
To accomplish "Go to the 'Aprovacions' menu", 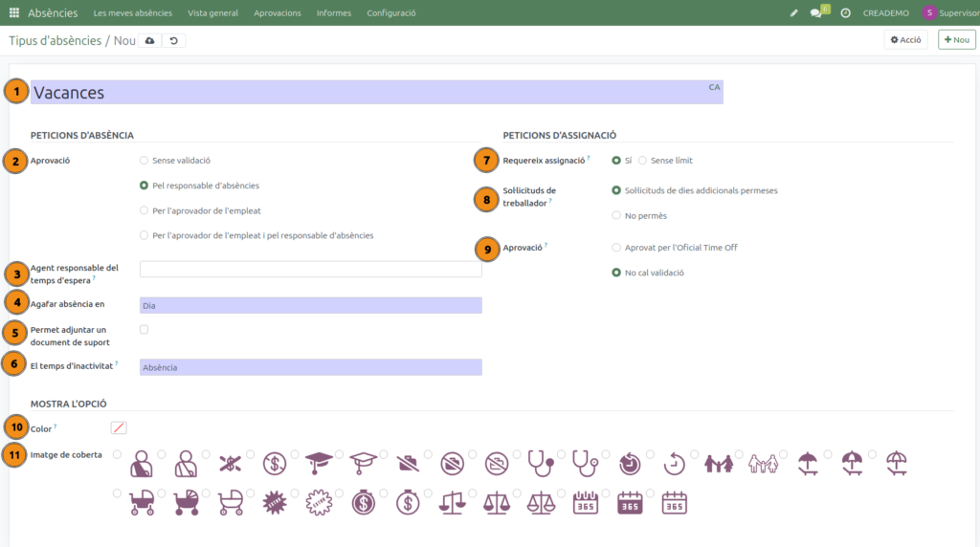I will click(278, 13).
